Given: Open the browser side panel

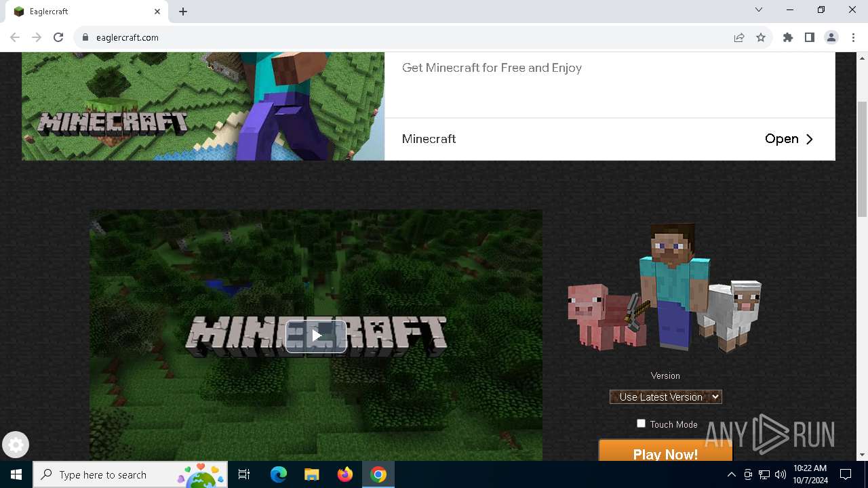Looking at the screenshot, I should coord(810,37).
